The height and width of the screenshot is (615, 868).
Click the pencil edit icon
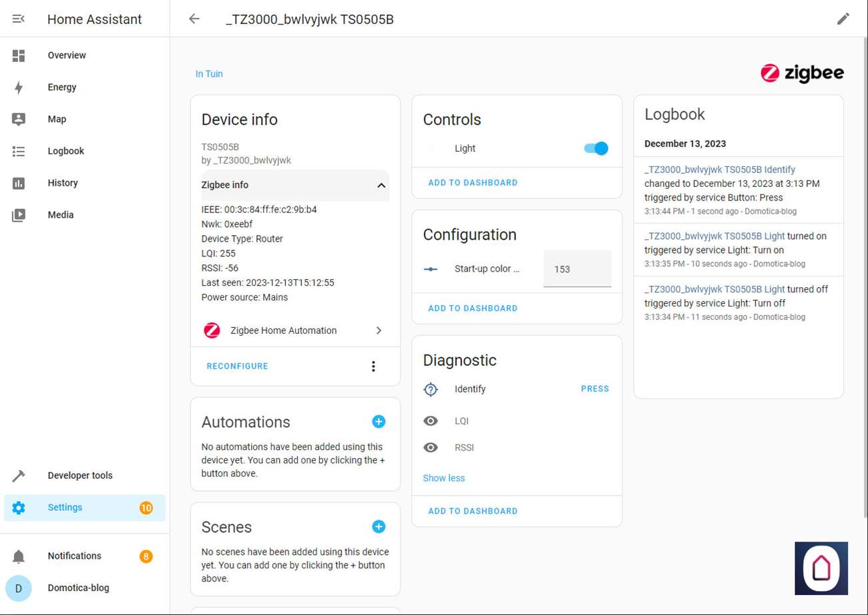point(843,19)
